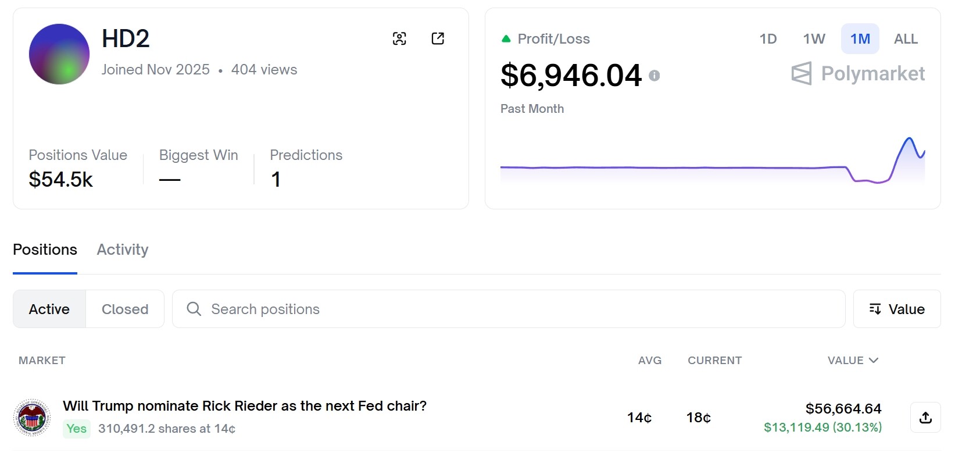This screenshot has width=980, height=456.
Task: Open the external share link icon
Action: pyautogui.click(x=438, y=39)
